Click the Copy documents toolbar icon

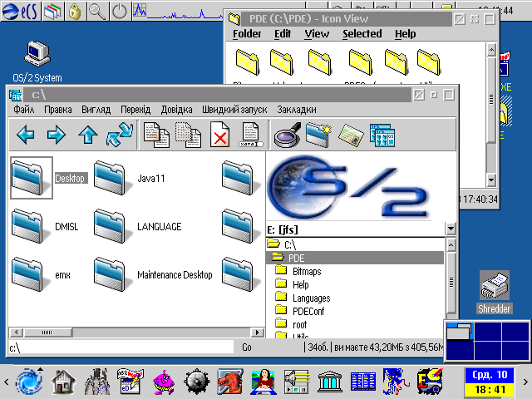[156, 135]
